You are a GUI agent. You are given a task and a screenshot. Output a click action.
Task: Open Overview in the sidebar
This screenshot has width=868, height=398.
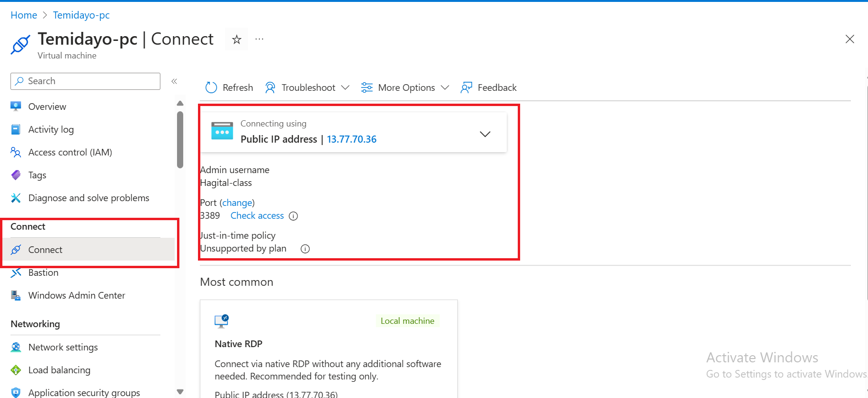[x=47, y=107]
